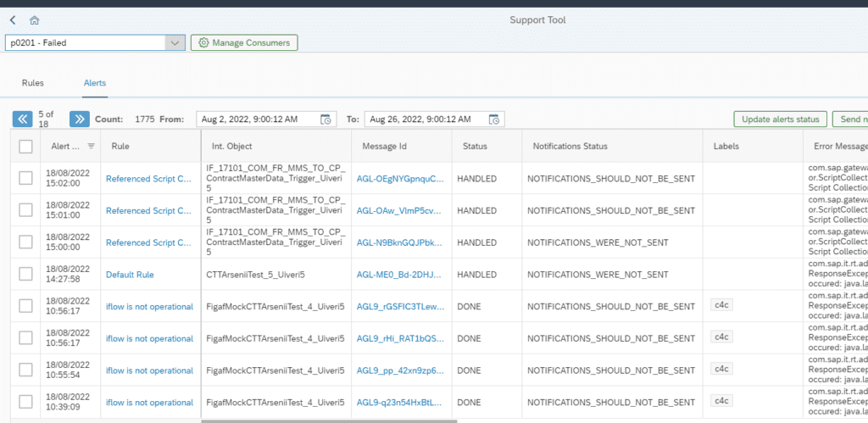Select checkbox for 15:01:00 alert row
The height and width of the screenshot is (423, 868).
click(x=25, y=210)
